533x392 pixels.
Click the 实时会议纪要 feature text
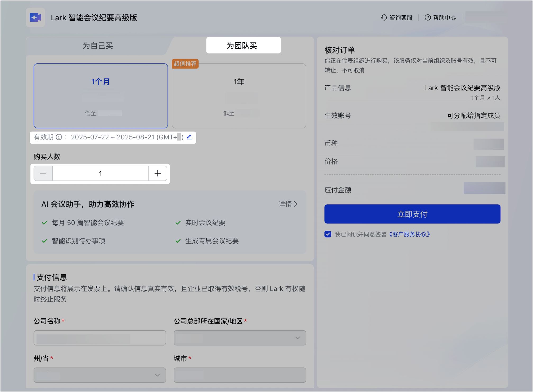click(205, 223)
